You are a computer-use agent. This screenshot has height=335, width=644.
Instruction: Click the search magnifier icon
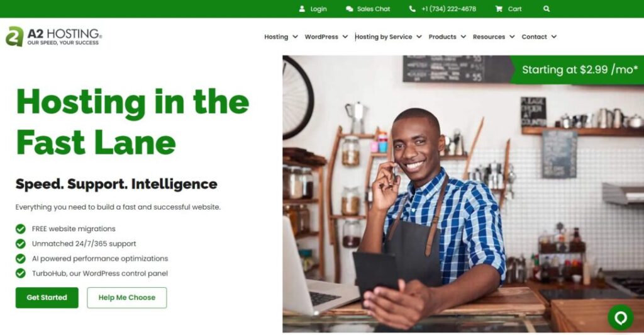547,9
